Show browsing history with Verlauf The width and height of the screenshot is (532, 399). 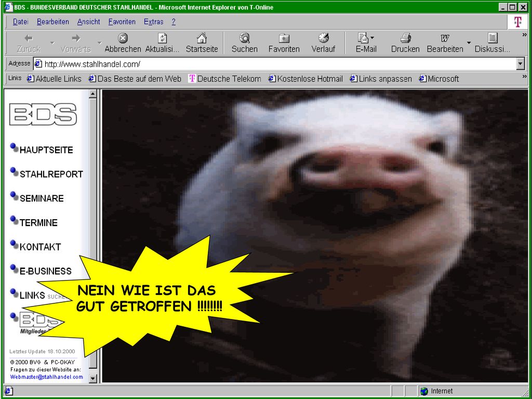(x=323, y=43)
